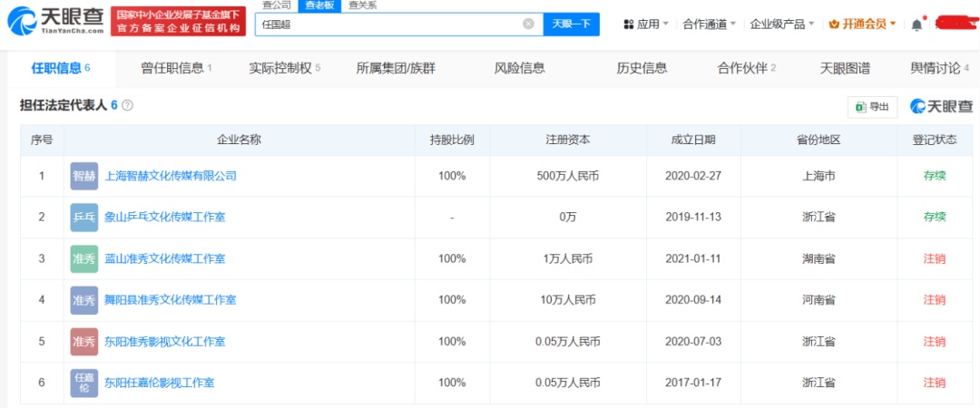Switch to the 曾任职信息 tab
Viewport: 980px width, 408px height.
coord(176,68)
